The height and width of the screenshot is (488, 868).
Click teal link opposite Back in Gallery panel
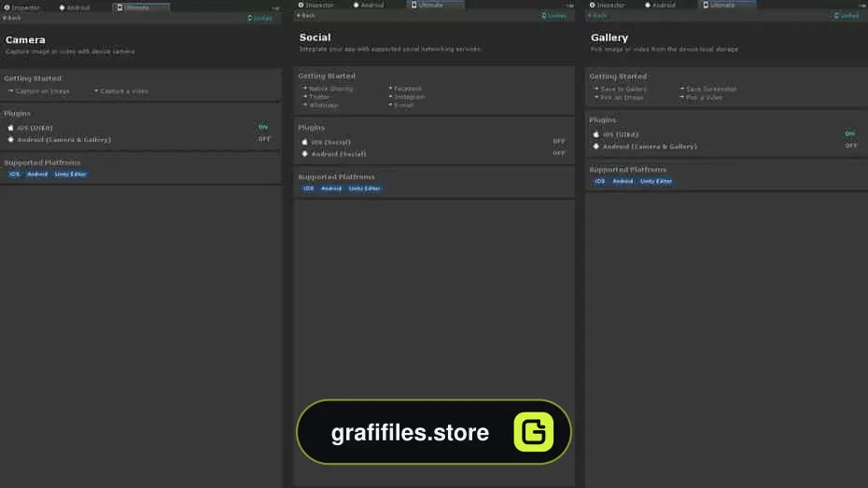[847, 16]
